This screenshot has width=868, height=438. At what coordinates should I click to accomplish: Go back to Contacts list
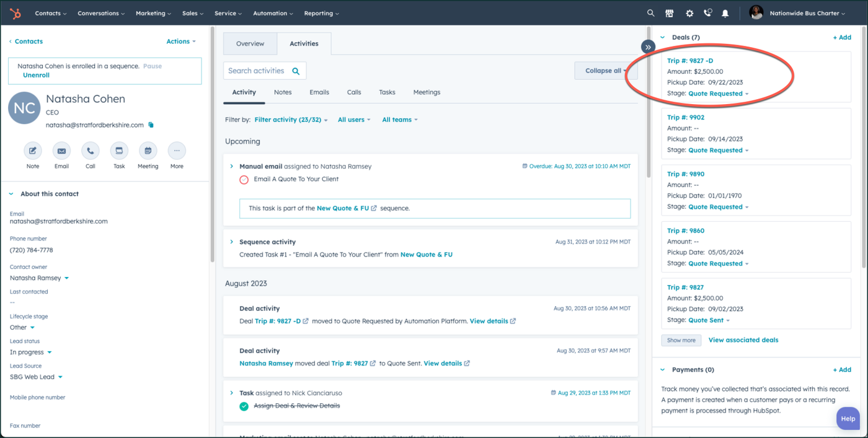pyautogui.click(x=25, y=42)
